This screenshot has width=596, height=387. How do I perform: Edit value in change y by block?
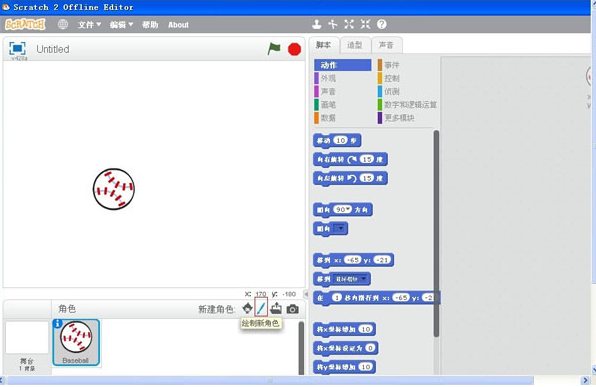366,367
